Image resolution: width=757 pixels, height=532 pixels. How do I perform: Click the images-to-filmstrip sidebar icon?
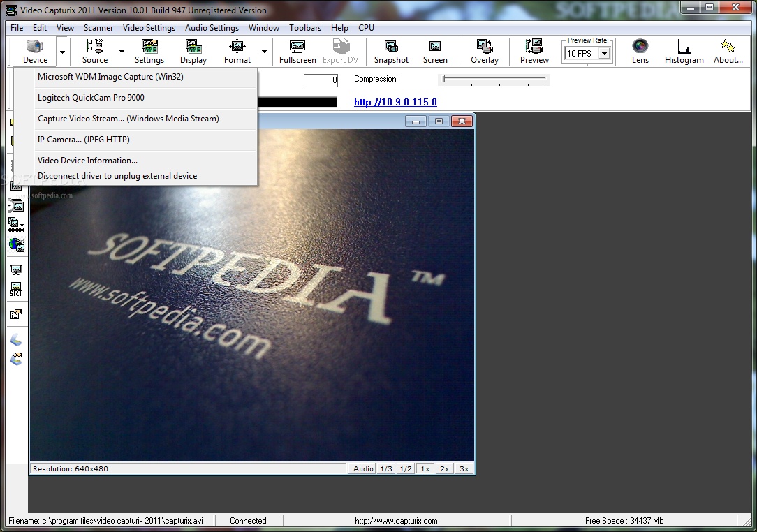pos(16,225)
